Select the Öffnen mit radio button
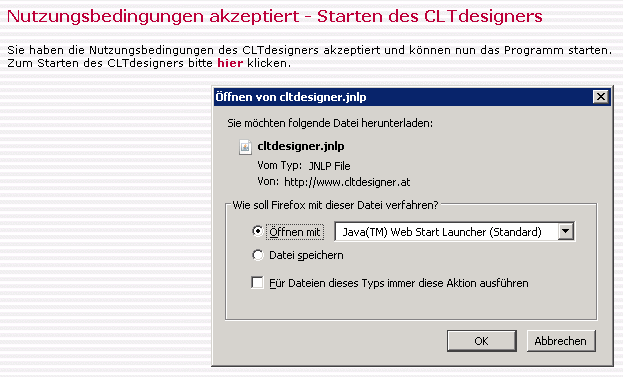This screenshot has height=377, width=623. [258, 231]
